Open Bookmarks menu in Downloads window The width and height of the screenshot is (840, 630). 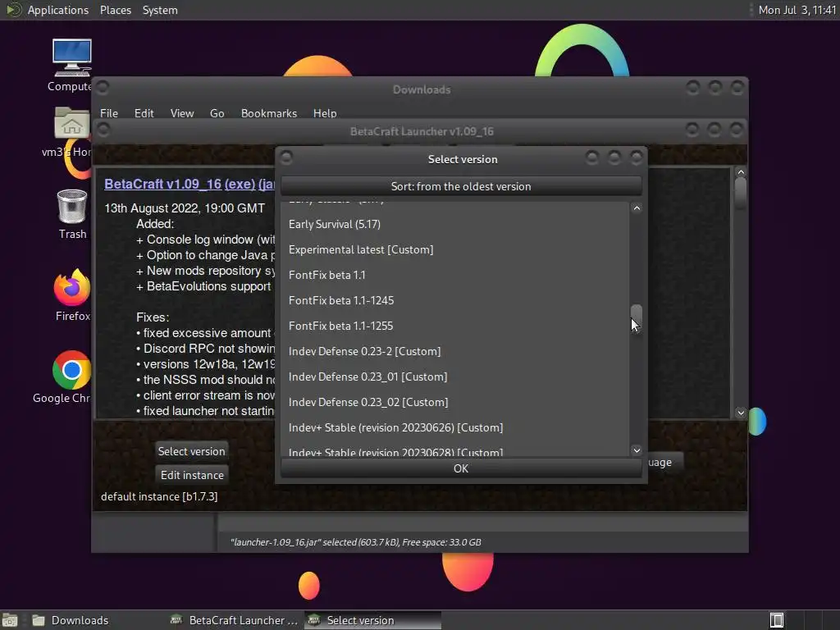tap(269, 113)
